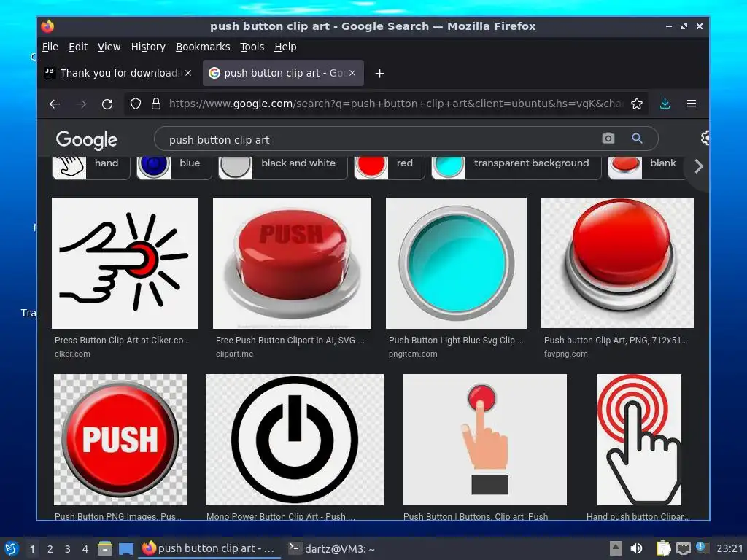The width and height of the screenshot is (747, 560).
Task: Switch to the 'Thank you for downloading' tab
Action: [x=117, y=73]
